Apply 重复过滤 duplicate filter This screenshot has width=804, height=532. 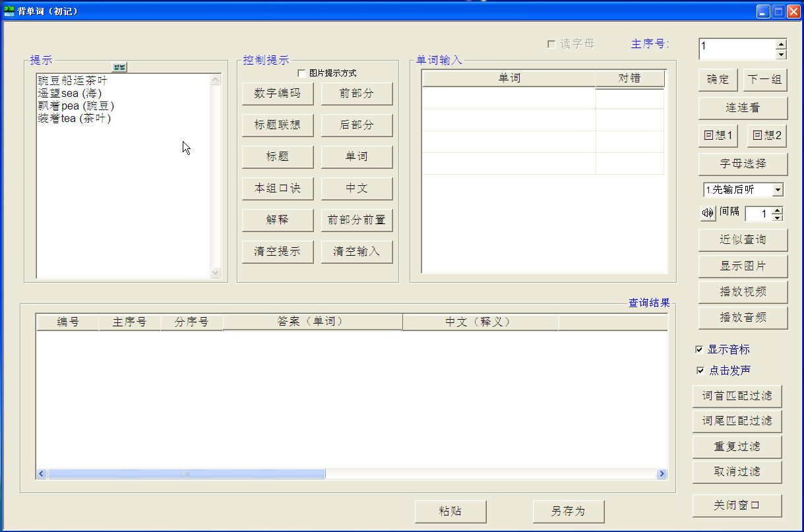[x=737, y=447]
